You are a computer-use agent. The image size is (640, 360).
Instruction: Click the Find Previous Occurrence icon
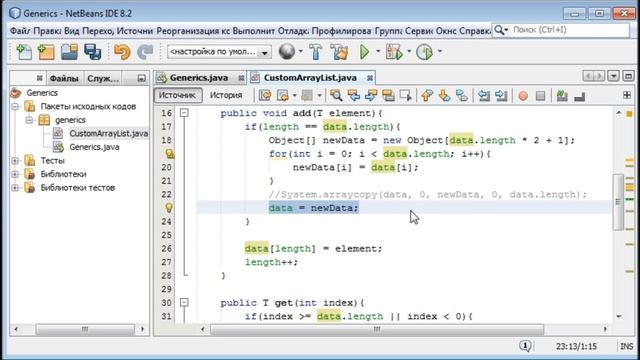353,96
